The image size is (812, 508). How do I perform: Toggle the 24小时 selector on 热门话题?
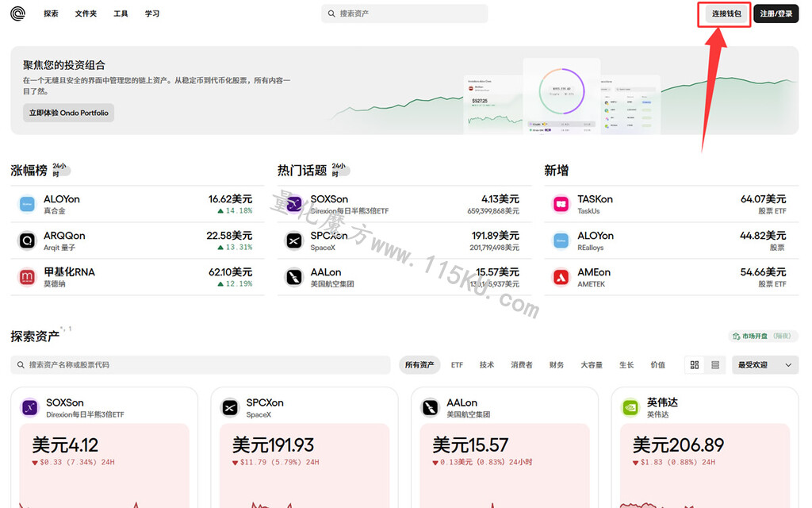340,170
